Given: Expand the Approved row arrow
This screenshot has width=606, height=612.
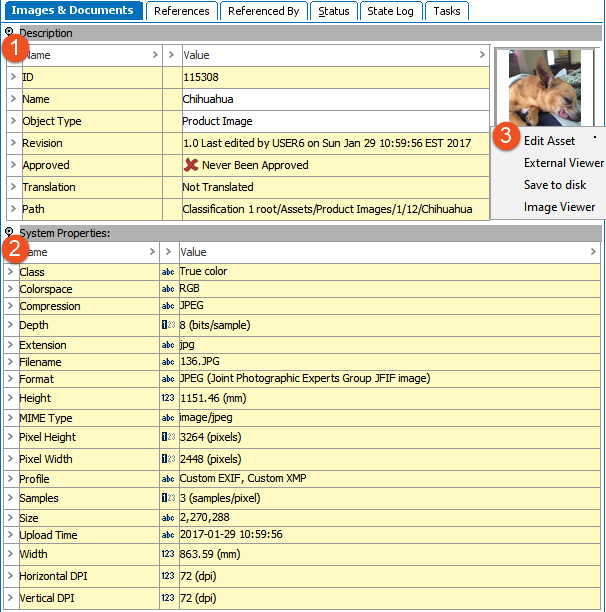Looking at the screenshot, I should click(x=13, y=165).
